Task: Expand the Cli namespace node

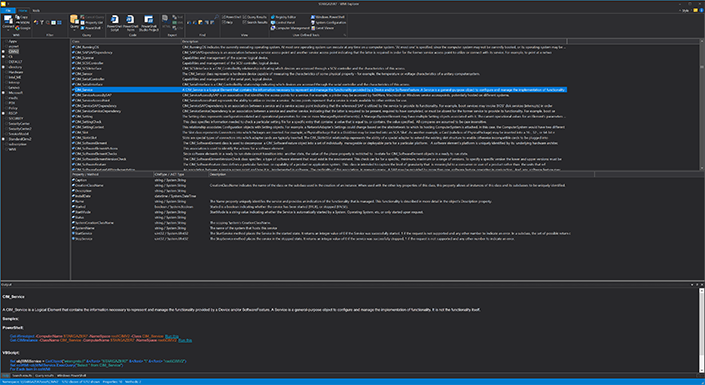Action: click(x=3, y=57)
